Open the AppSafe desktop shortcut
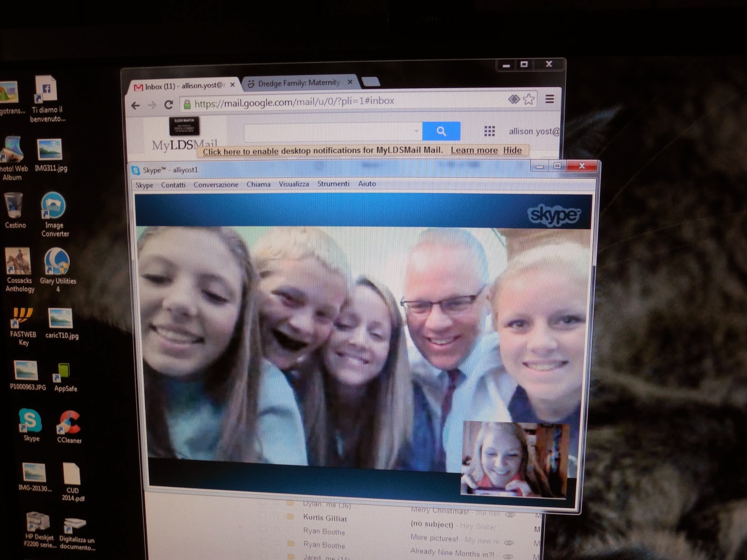This screenshot has width=747, height=560. point(65,378)
